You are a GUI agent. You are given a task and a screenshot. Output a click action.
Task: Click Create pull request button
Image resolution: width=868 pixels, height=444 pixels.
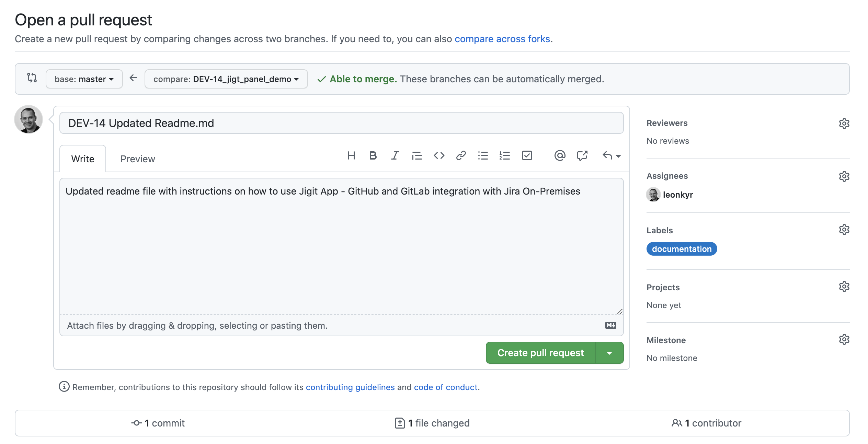(540, 353)
